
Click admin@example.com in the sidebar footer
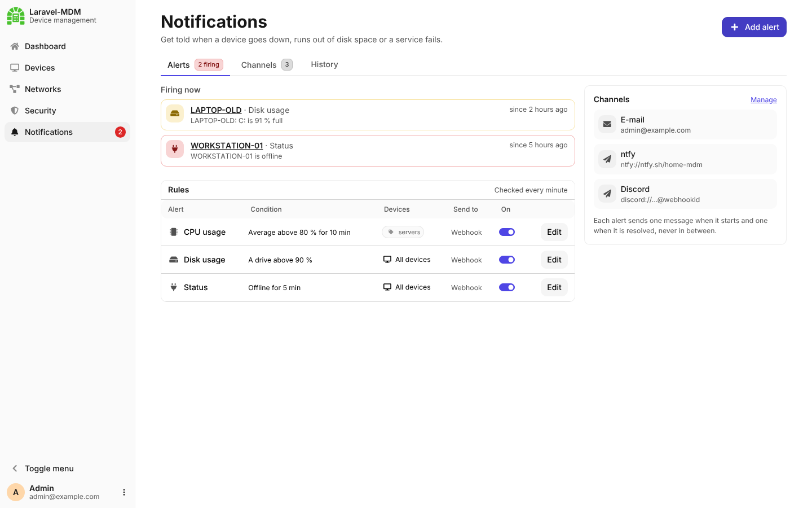[x=64, y=497]
